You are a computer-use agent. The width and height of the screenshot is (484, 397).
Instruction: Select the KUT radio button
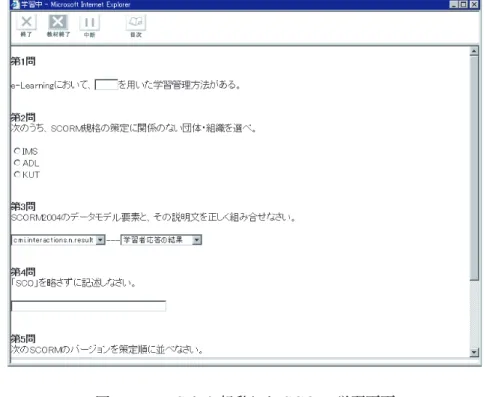coord(17,174)
